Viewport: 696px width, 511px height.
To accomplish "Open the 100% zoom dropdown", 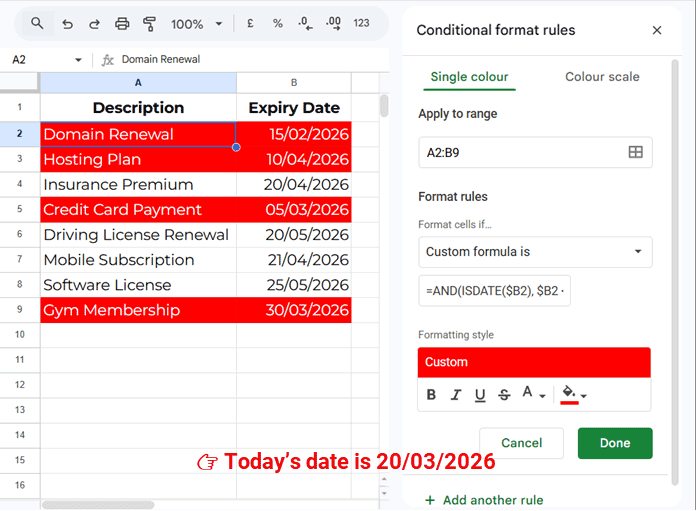I will pos(197,24).
